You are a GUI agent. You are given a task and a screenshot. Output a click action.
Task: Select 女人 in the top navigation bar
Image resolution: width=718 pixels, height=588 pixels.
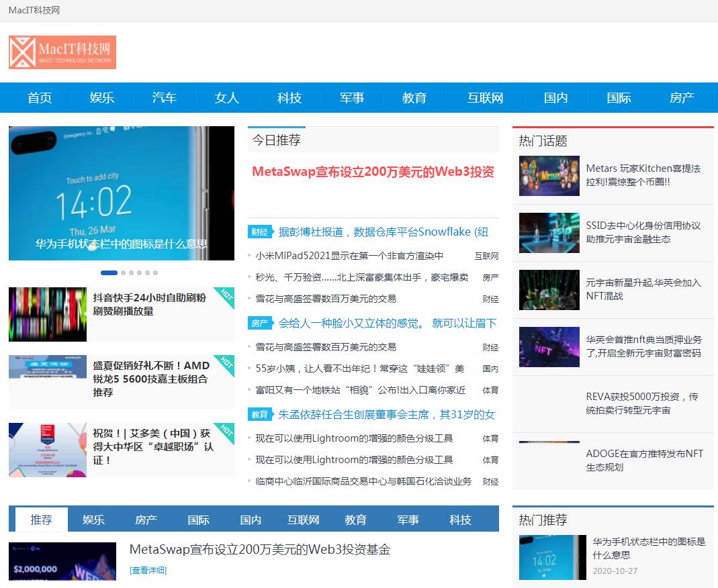(227, 97)
